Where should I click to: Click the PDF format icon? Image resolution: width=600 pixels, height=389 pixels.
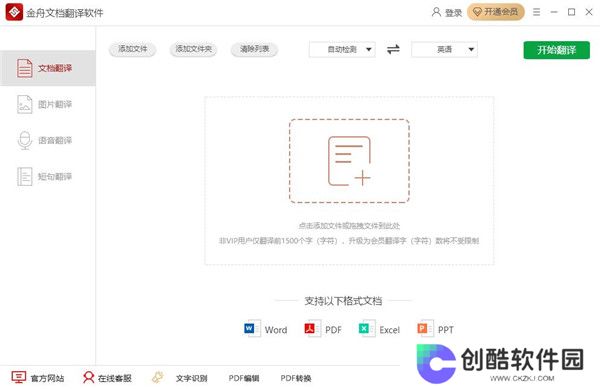click(312, 329)
